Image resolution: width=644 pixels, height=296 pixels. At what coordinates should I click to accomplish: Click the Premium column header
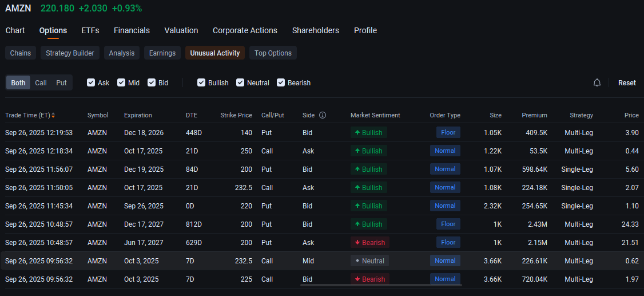click(534, 115)
